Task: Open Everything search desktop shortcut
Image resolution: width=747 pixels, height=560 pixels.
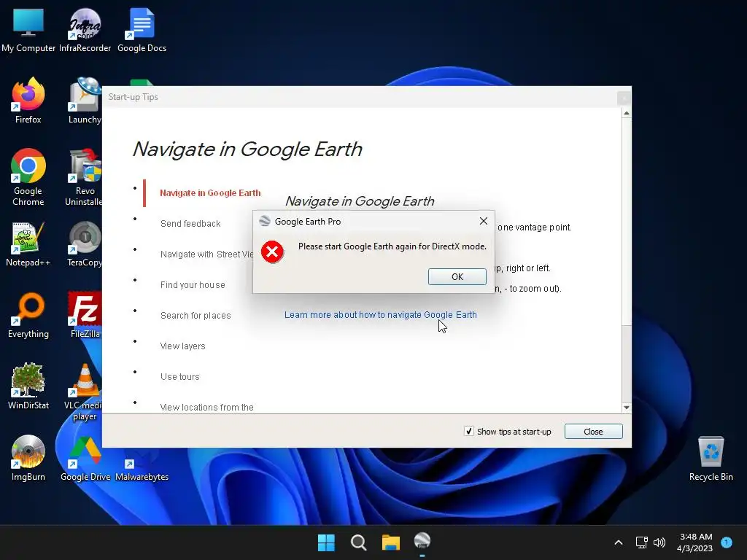Action: pos(28,315)
